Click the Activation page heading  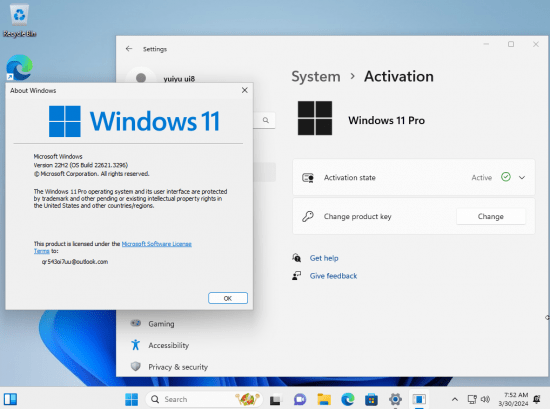point(399,77)
